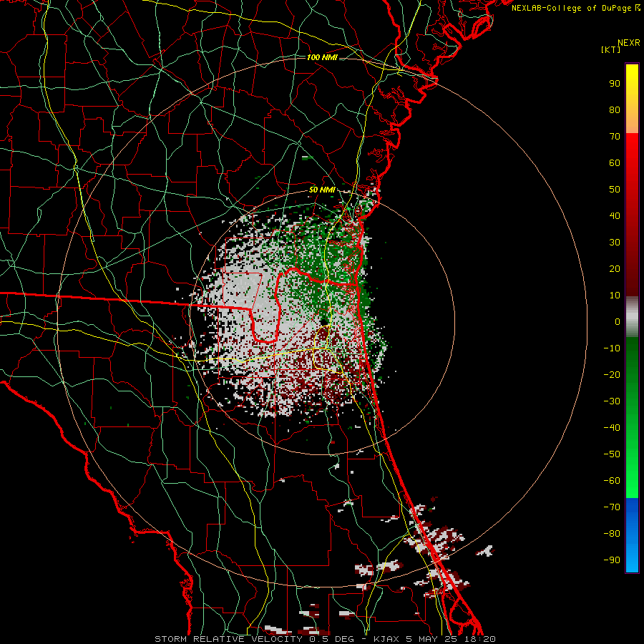Viewport: 644px width, 644px height.
Task: Click the "[KT]" units label
Action: tap(610, 49)
